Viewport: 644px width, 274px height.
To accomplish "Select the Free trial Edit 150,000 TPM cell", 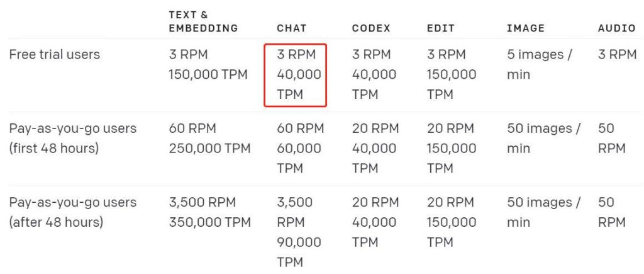I will click(452, 75).
